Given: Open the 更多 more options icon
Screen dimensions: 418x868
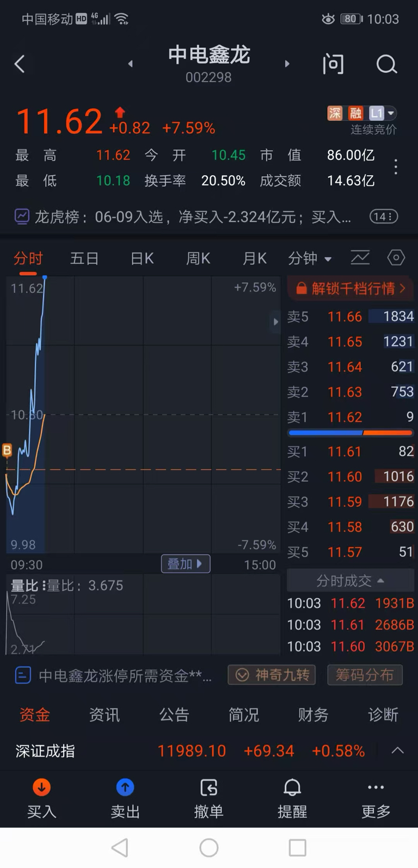Looking at the screenshot, I should tap(376, 787).
